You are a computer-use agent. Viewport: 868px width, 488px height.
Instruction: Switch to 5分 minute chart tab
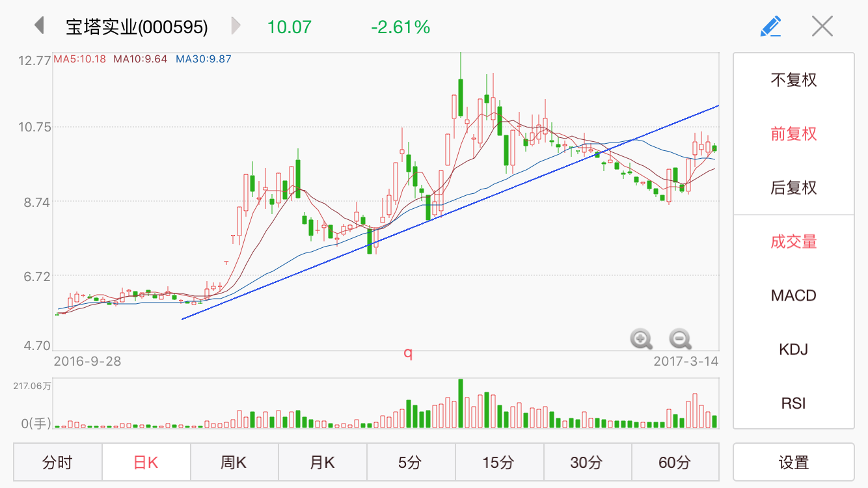411,463
